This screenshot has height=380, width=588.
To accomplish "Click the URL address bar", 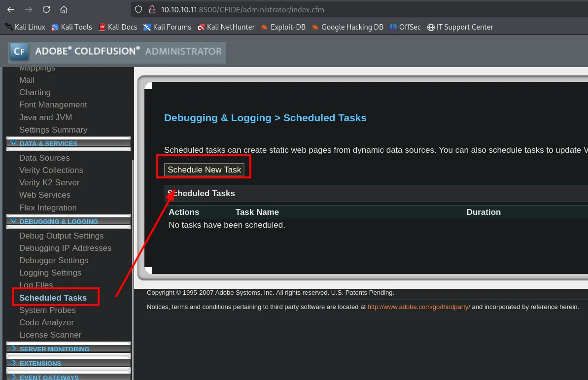I will (360, 9).
